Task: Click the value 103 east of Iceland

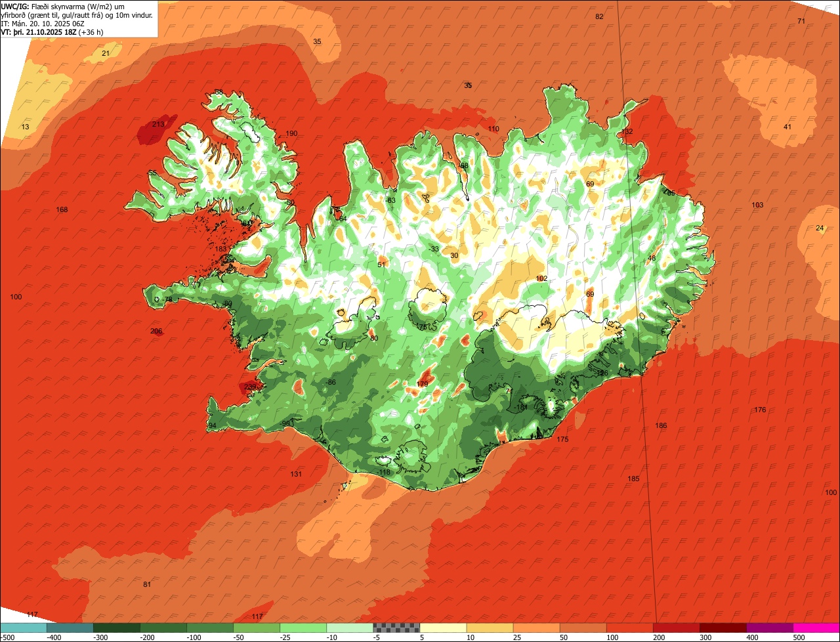Action: coord(757,205)
